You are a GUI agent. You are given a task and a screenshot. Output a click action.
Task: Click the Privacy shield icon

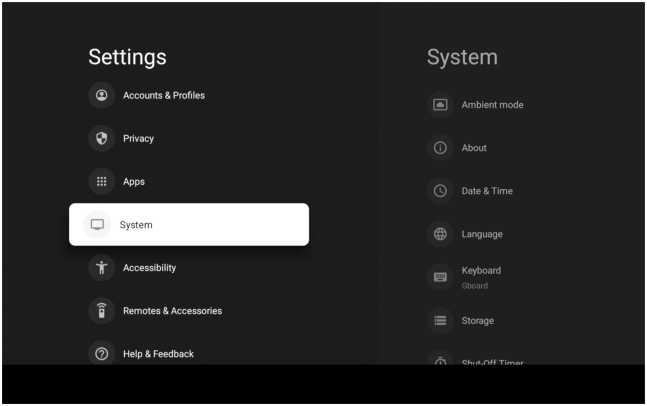click(x=101, y=138)
